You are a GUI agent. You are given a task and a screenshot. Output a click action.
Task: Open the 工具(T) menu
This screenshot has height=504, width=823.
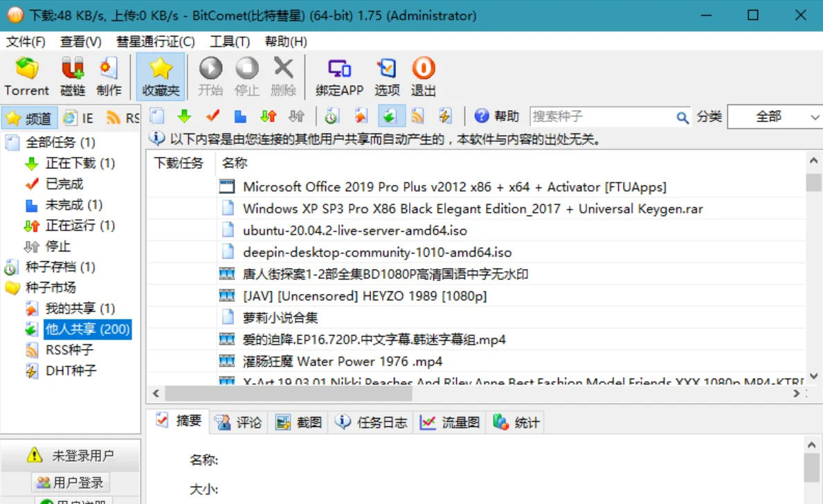pos(230,42)
